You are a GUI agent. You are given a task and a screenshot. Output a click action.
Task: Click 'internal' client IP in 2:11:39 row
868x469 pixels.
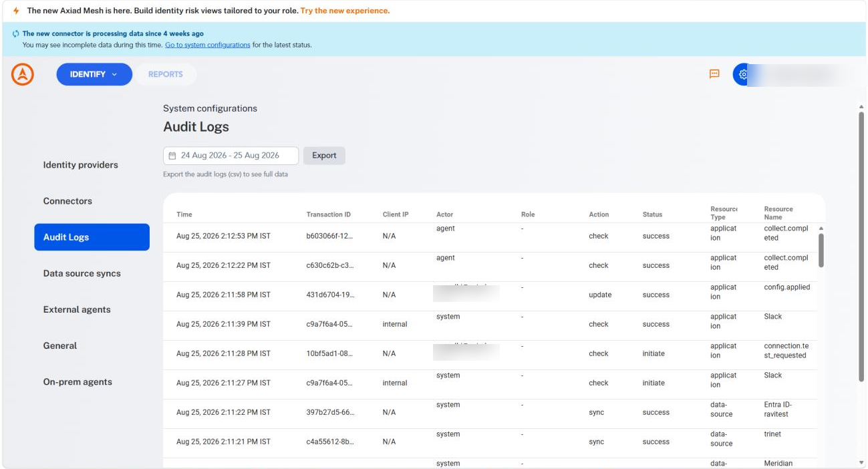pos(395,324)
